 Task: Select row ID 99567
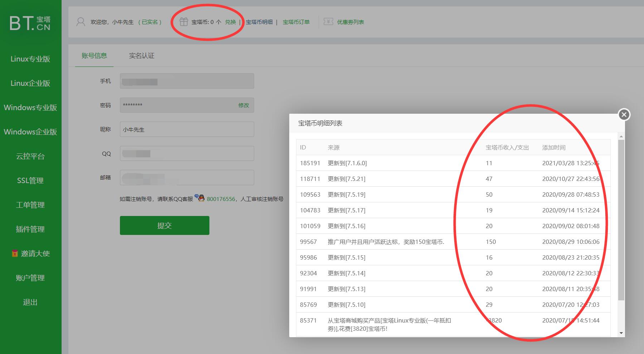point(308,242)
